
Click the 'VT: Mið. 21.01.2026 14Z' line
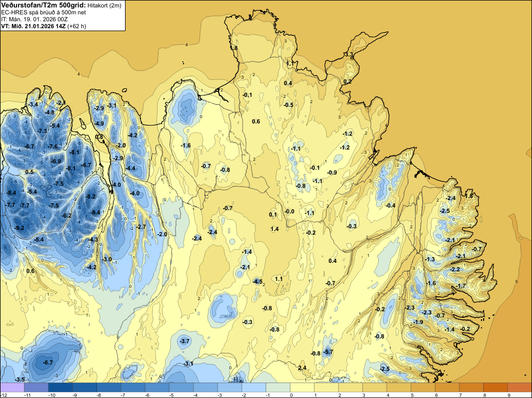(x=34, y=26)
